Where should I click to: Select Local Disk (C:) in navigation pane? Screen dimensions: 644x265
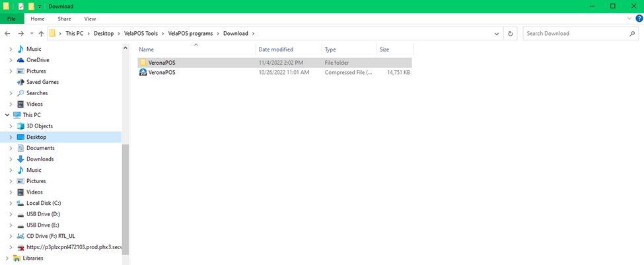coord(44,203)
